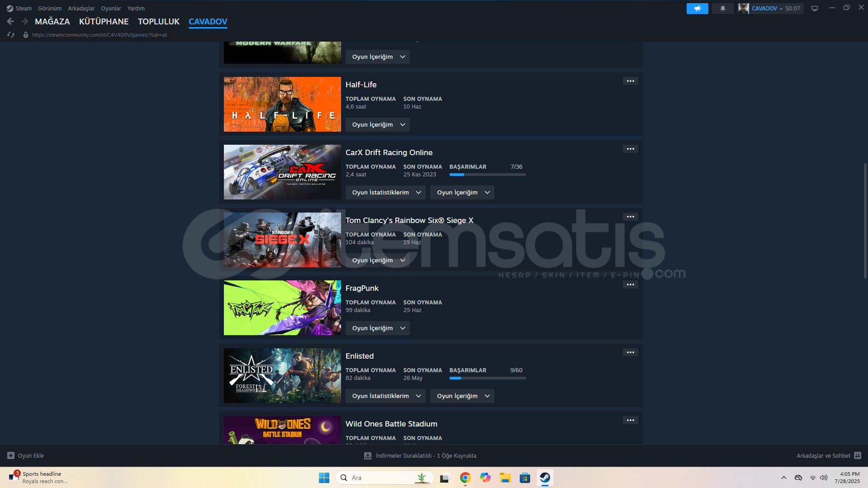
Task: Click the Windows taskbar search box
Action: pos(385,478)
